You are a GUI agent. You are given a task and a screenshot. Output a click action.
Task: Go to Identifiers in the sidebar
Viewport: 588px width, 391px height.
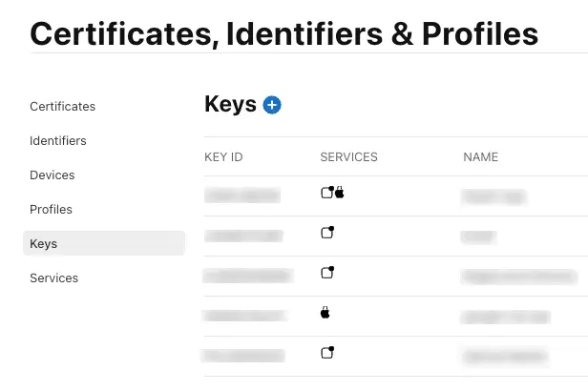pos(58,140)
